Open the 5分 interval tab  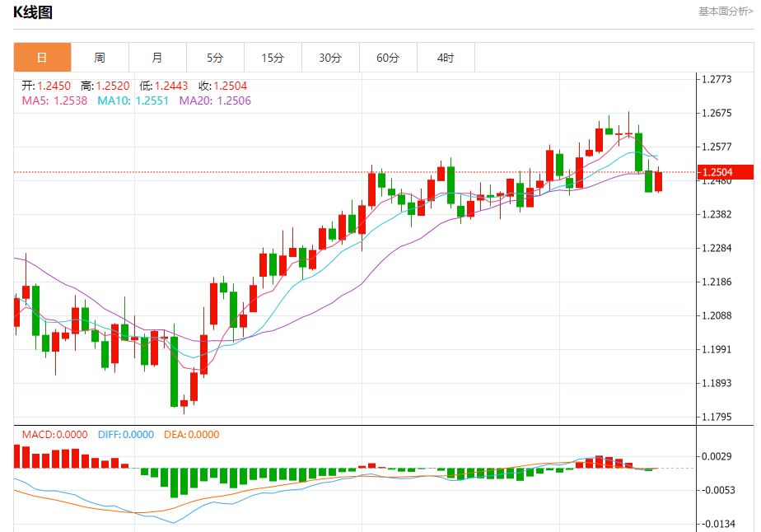pos(216,58)
